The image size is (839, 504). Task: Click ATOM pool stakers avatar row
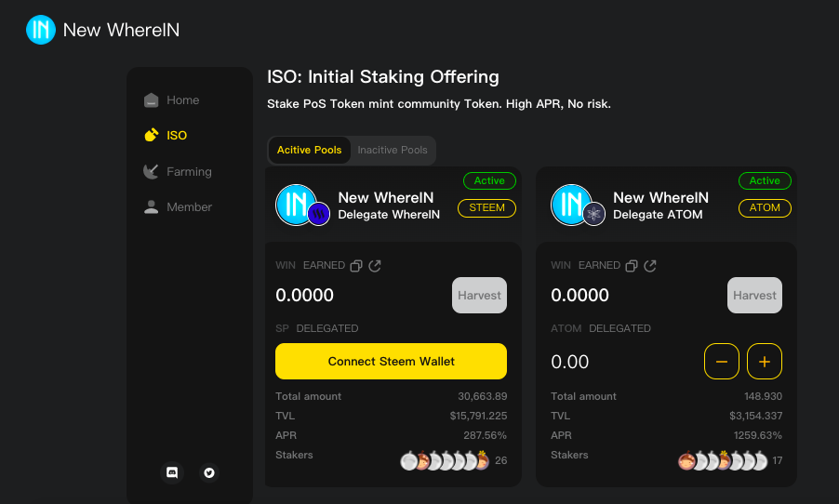[723, 460]
